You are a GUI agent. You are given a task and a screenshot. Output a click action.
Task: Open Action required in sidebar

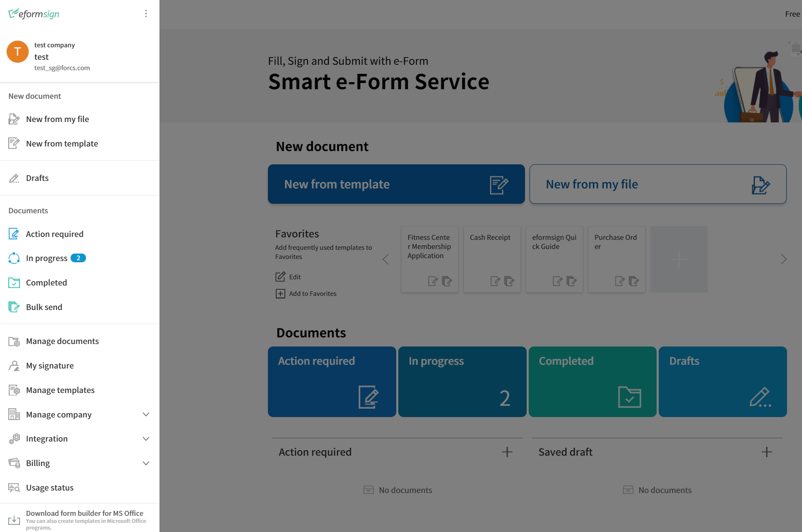point(80,234)
